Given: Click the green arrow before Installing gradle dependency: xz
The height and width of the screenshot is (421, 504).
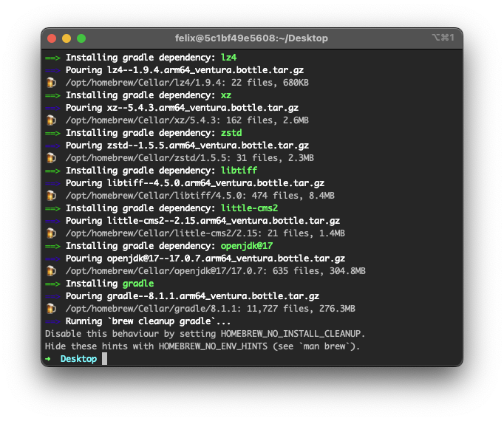Looking at the screenshot, I should coord(52,96).
